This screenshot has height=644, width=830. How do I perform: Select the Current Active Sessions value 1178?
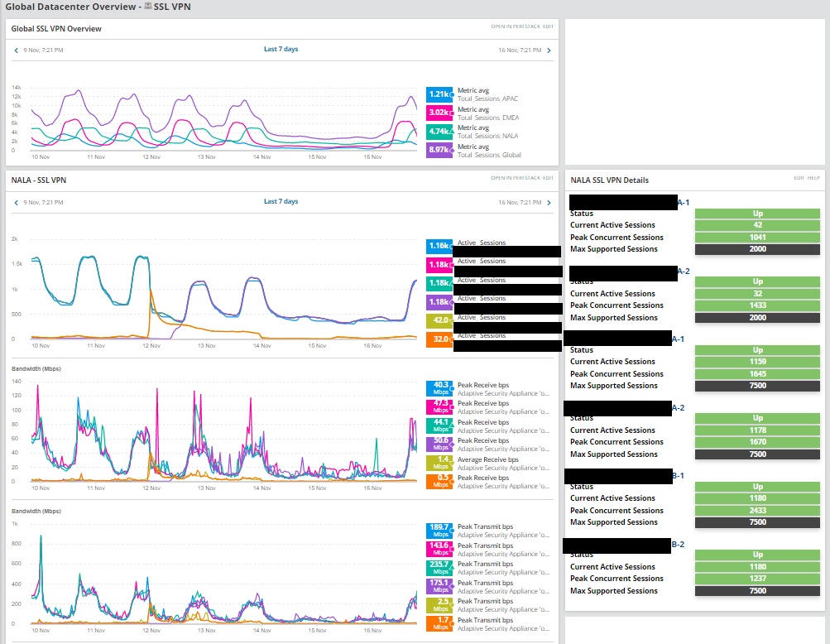point(757,430)
